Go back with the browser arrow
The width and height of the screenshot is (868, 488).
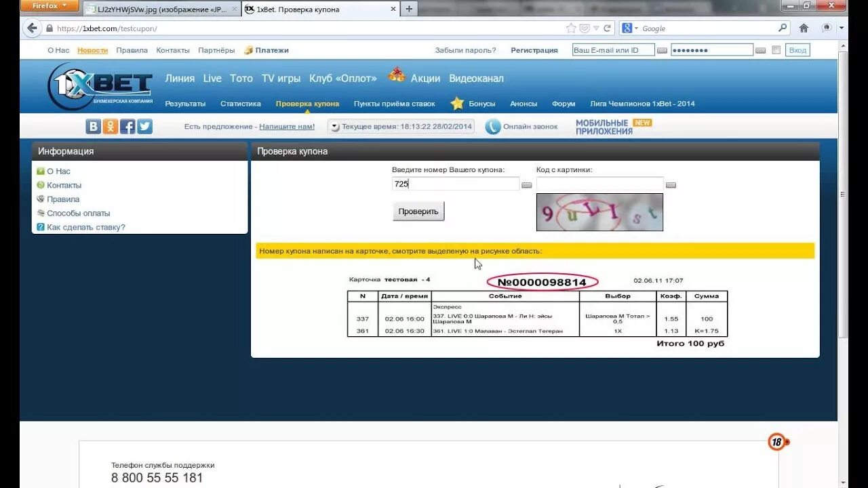coord(32,28)
